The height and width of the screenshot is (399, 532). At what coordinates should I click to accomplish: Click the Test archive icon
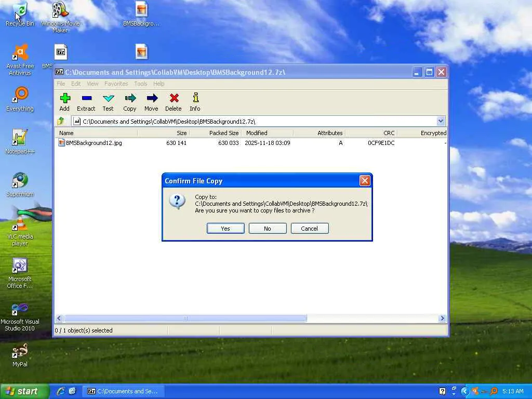coord(108,98)
